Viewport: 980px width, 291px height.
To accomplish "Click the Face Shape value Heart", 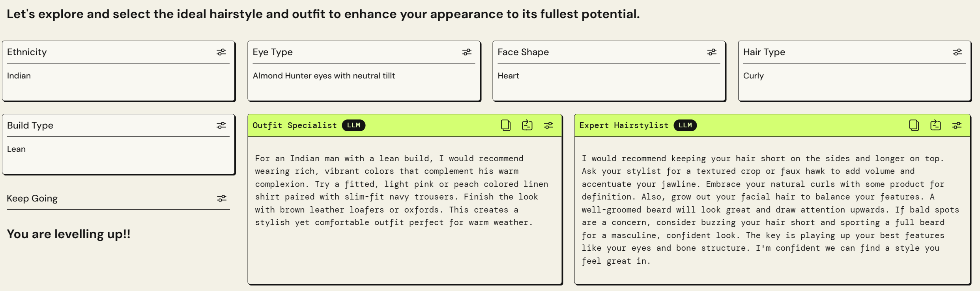I will (x=508, y=76).
